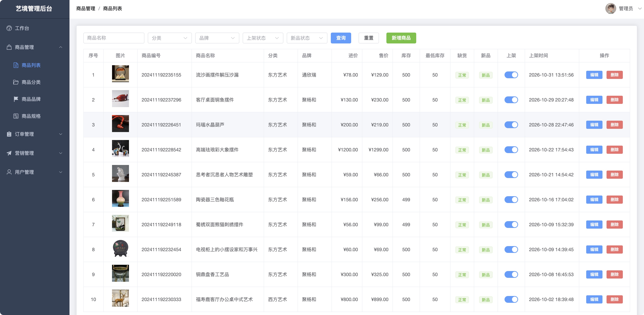Click the 用户管理 person icon

coord(9,172)
